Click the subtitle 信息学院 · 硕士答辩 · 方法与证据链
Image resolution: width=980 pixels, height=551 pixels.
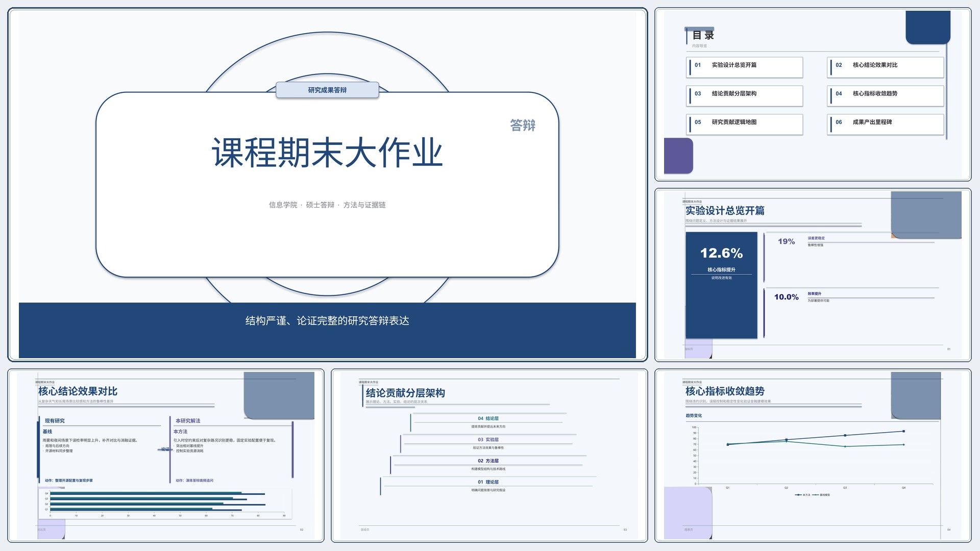pos(327,205)
